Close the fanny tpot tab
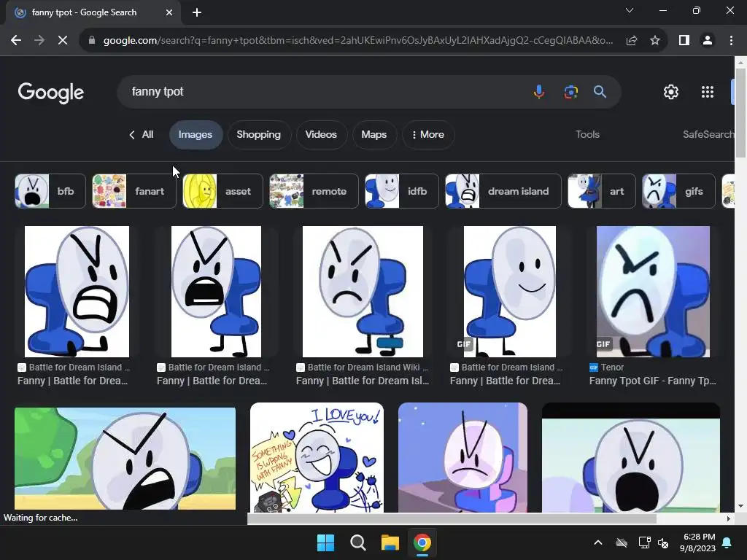The image size is (747, 560). coord(169,12)
